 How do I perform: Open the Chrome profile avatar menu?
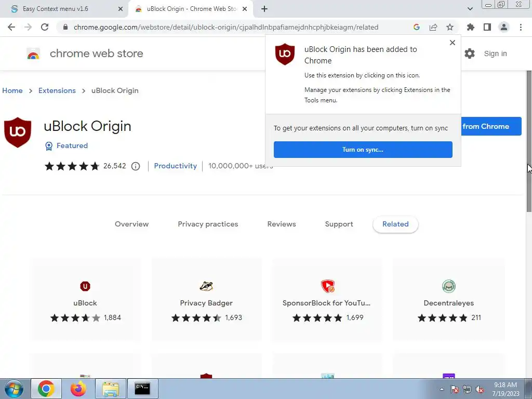coord(504,27)
